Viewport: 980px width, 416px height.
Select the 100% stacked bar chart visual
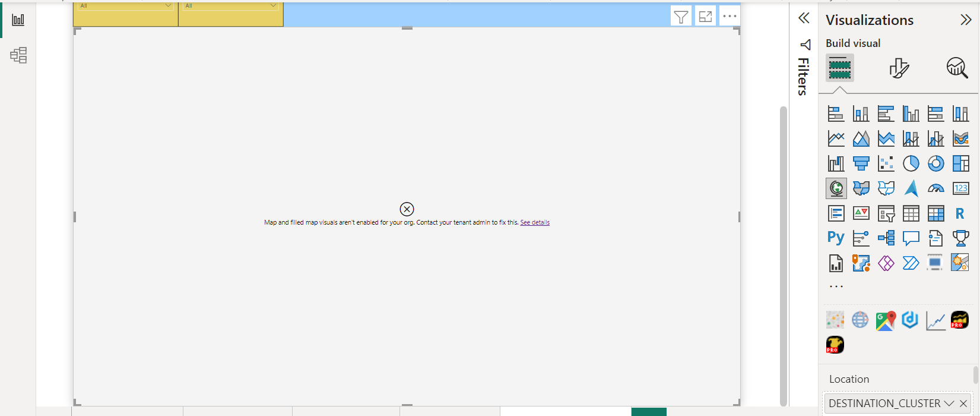935,114
